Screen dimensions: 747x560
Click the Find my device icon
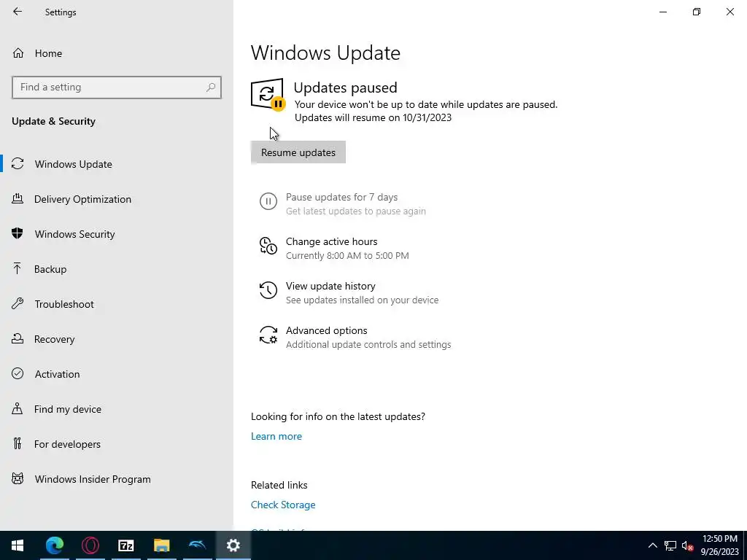(18, 408)
